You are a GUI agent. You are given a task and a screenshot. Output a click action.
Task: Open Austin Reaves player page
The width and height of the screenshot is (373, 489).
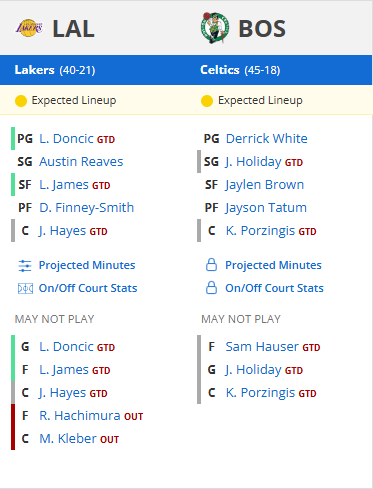click(x=81, y=162)
